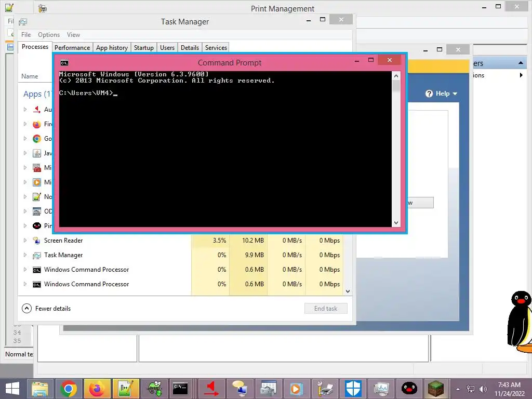Image resolution: width=532 pixels, height=399 pixels.
Task: Click the Print Management title bar icon
Action: click(43, 8)
